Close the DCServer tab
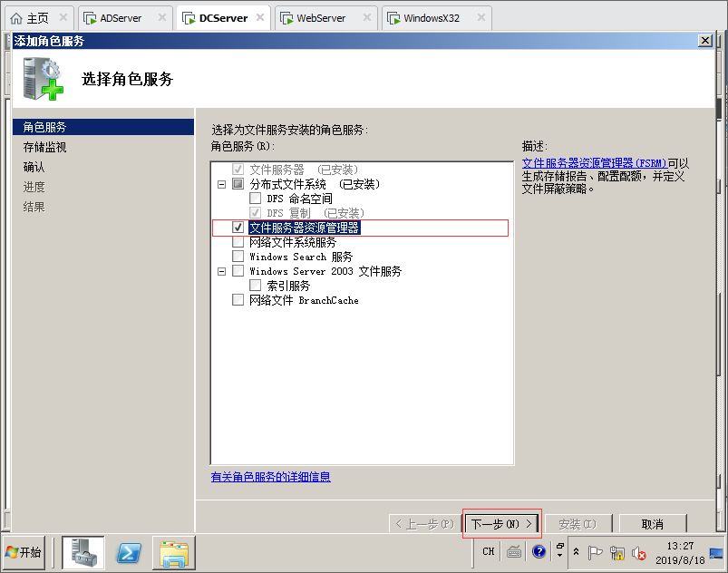The width and height of the screenshot is (728, 573). (x=260, y=17)
